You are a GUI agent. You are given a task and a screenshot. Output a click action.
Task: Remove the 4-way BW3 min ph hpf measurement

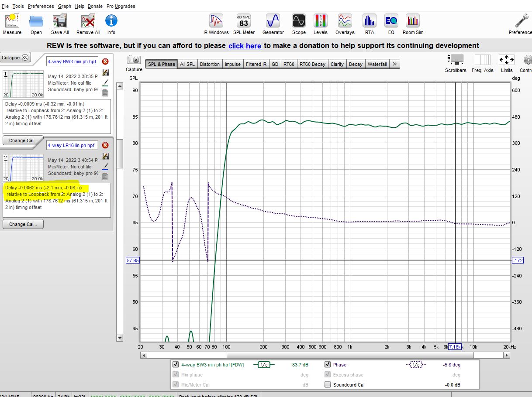coord(105,62)
